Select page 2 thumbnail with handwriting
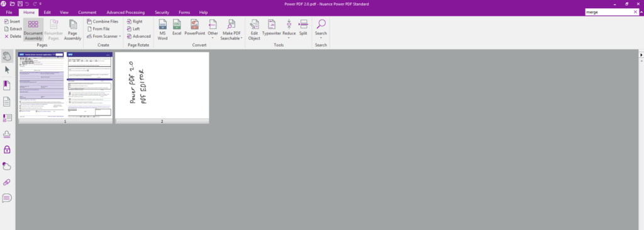Screen dimensions: 644x230 point(162,87)
